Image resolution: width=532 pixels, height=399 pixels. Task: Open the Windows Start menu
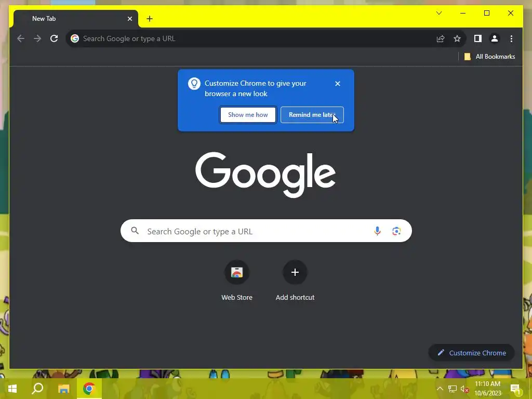coord(12,389)
